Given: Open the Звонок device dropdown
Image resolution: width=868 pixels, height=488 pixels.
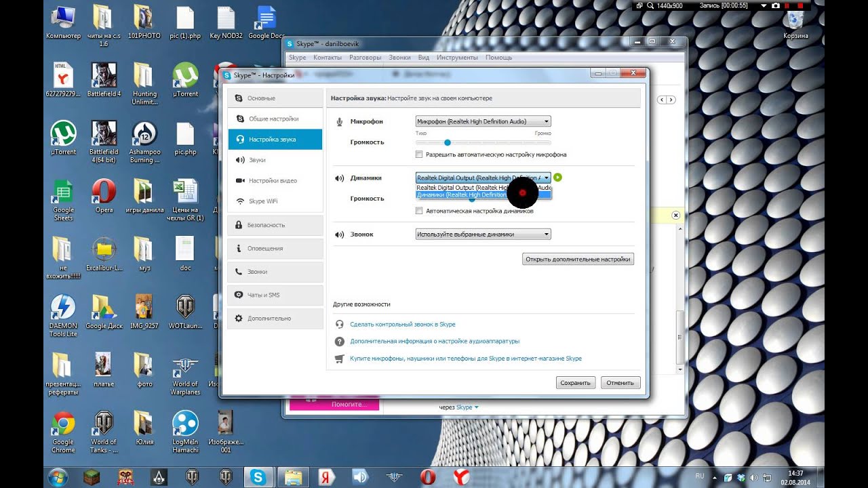Looking at the screenshot, I should tap(483, 235).
